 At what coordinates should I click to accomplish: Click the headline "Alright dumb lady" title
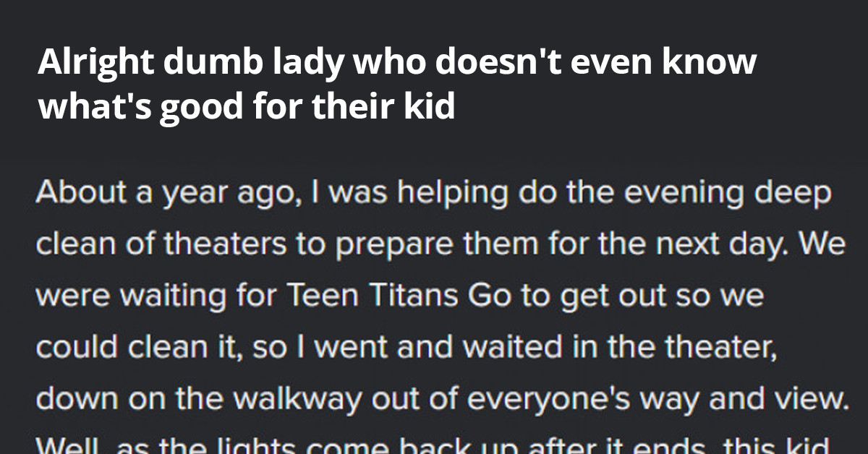coord(397,85)
